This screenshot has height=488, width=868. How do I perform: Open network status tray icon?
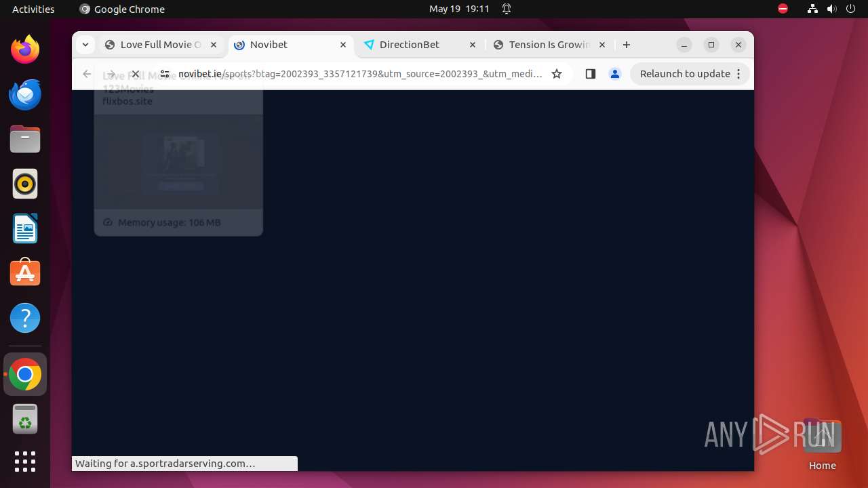(812, 9)
